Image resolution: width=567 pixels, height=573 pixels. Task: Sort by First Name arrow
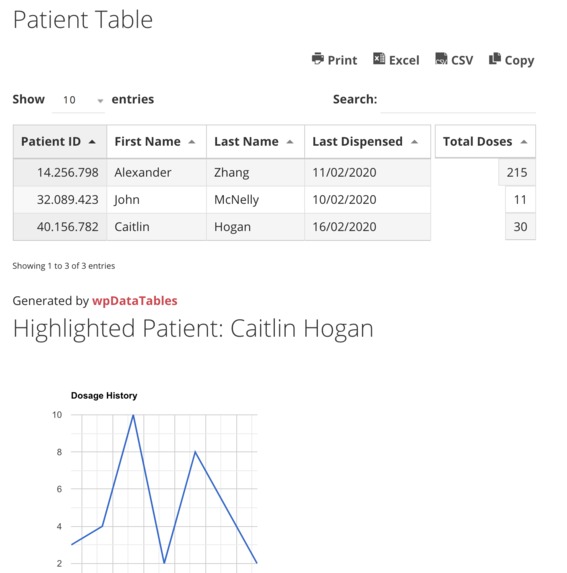click(192, 142)
